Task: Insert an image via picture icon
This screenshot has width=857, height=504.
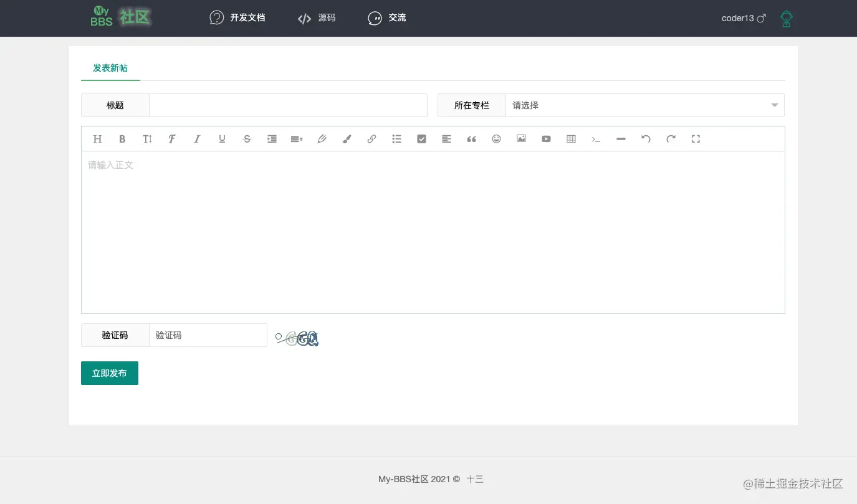Action: [x=521, y=139]
